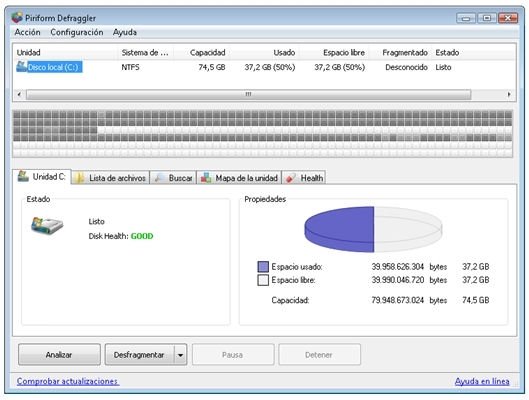The image size is (529, 400).
Task: Click the 39.990.046.720 bytes free value
Action: pos(397,280)
